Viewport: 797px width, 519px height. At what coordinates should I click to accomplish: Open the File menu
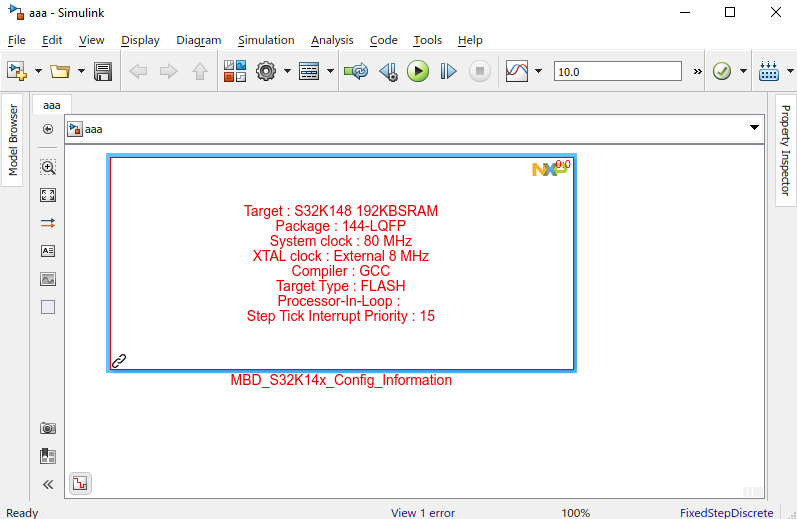17,40
